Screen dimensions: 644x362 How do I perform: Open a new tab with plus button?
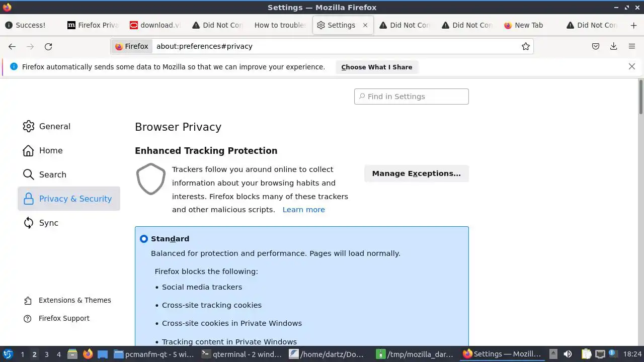(x=633, y=25)
